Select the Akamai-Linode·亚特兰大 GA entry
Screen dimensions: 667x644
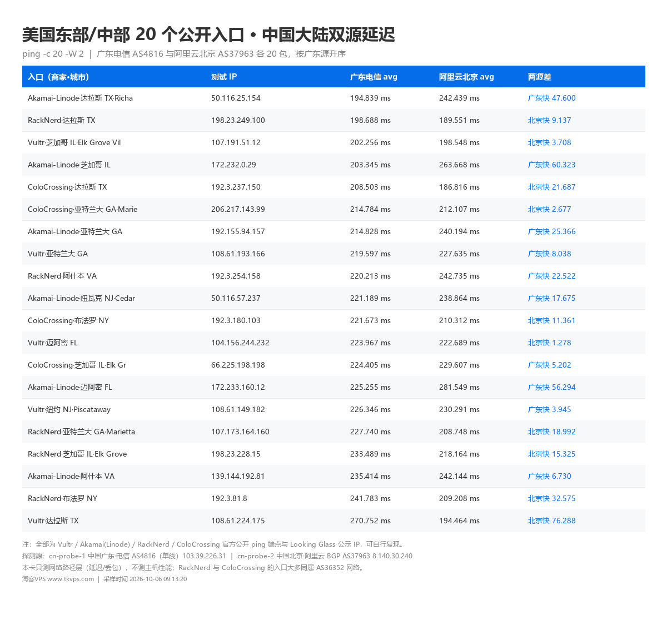(75, 231)
